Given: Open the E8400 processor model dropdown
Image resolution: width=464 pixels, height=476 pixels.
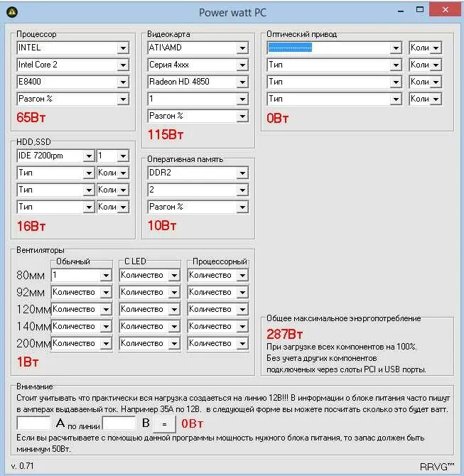Looking at the screenshot, I should click(x=73, y=82).
